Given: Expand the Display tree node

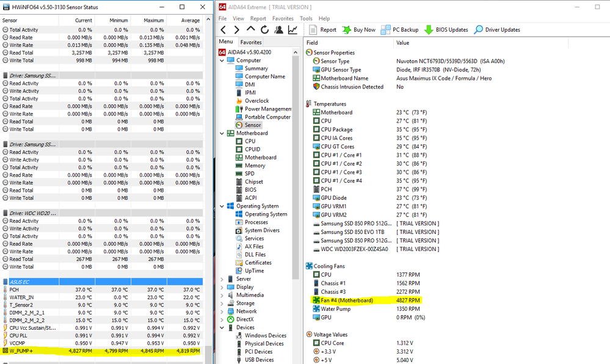Looking at the screenshot, I should click(222, 287).
